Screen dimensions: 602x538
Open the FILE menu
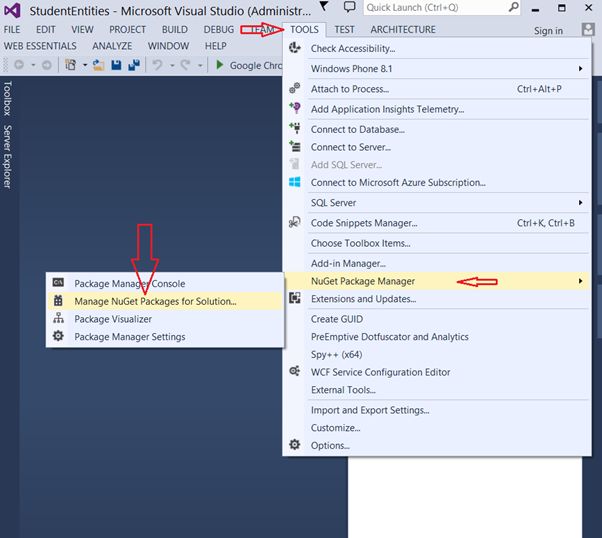(12, 30)
